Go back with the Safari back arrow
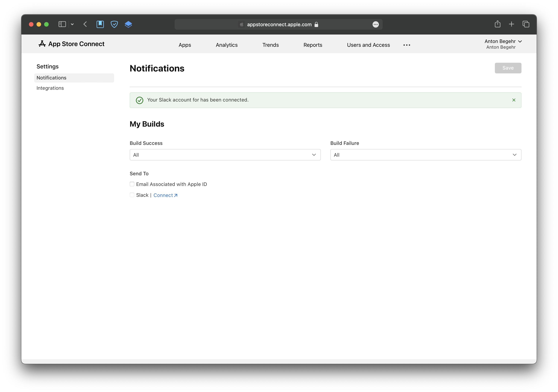 coord(85,24)
